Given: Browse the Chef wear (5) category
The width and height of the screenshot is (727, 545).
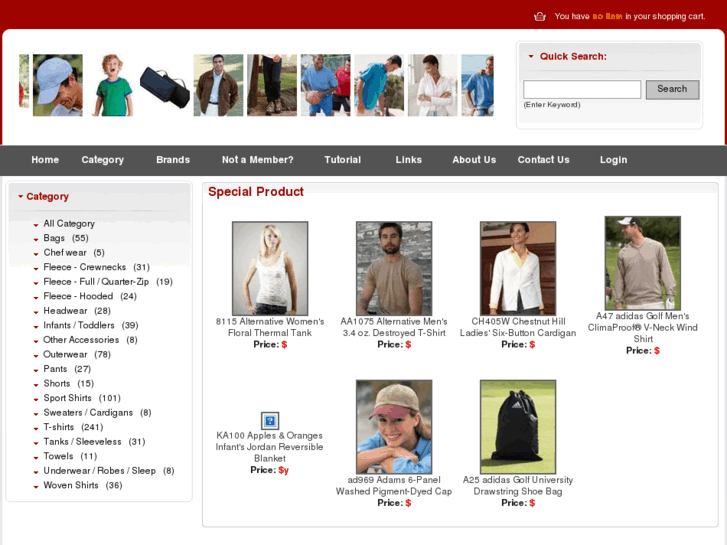Looking at the screenshot, I should (74, 252).
